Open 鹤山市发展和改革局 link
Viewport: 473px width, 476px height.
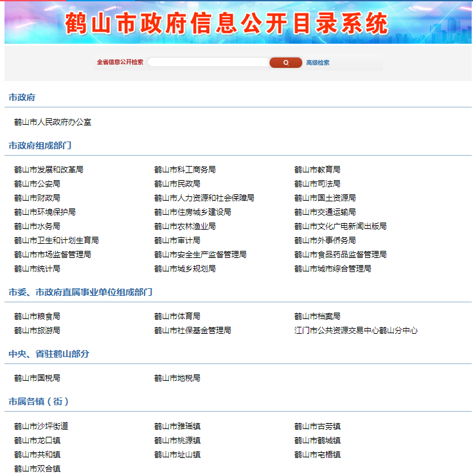coord(49,170)
